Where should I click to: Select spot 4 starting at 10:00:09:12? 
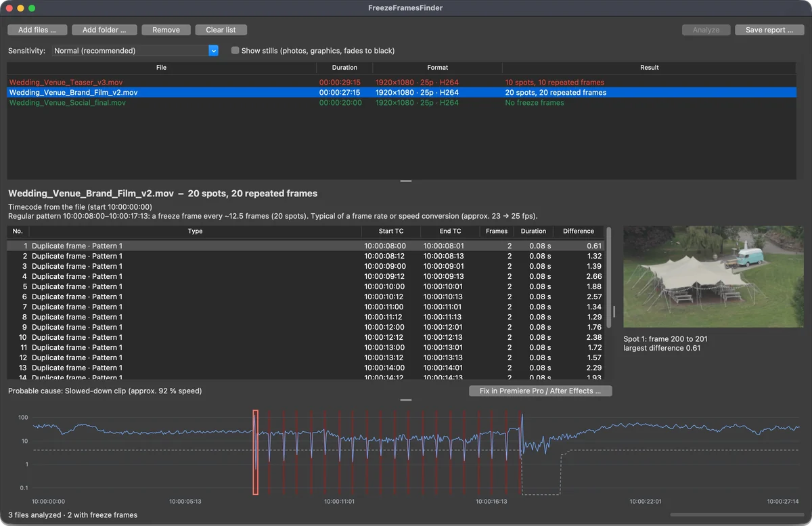click(x=305, y=277)
